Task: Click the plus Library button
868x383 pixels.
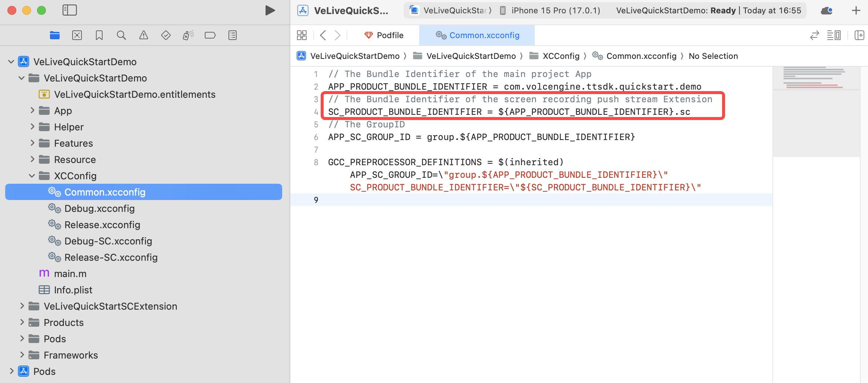Action: pyautogui.click(x=856, y=10)
